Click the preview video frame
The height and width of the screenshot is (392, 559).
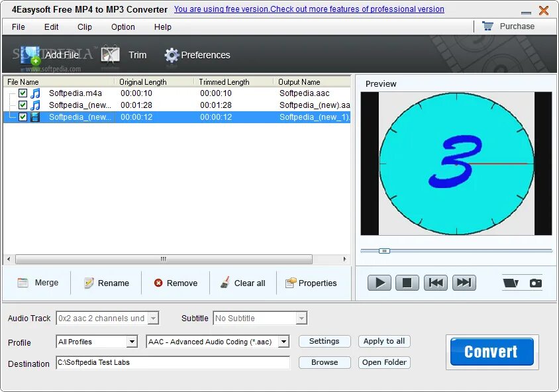click(x=456, y=163)
